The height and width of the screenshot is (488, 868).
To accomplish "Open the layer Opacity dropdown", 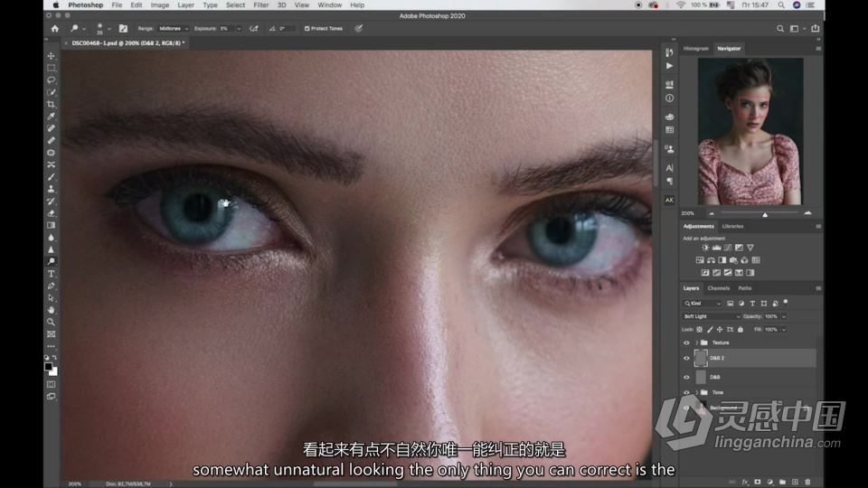I will coord(784,316).
